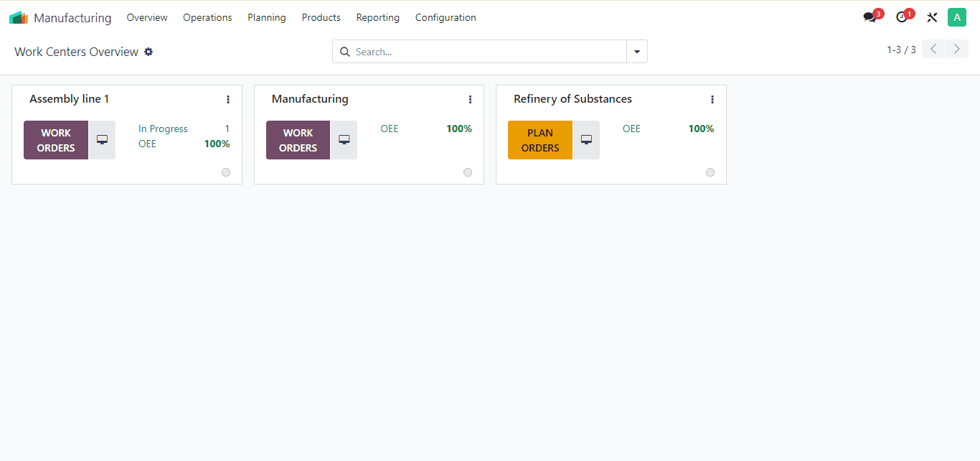The height and width of the screenshot is (461, 980).
Task: Expand the search options dropdown arrow
Action: 637,52
